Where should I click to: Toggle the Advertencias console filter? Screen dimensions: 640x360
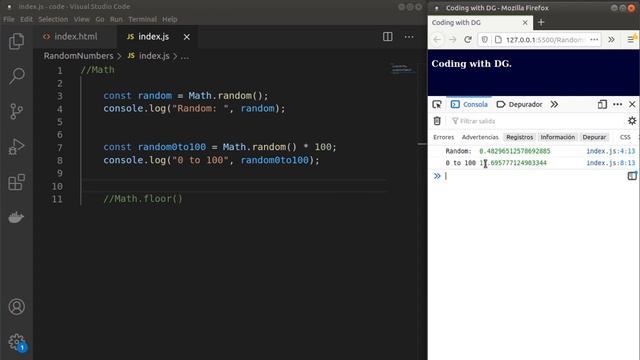pos(480,137)
